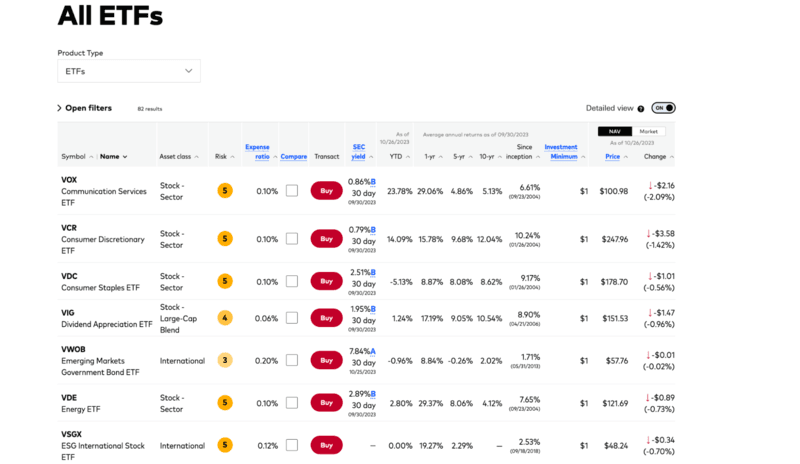This screenshot has width=800, height=464.
Task: Sort by SEC yield column arrow
Action: [371, 157]
